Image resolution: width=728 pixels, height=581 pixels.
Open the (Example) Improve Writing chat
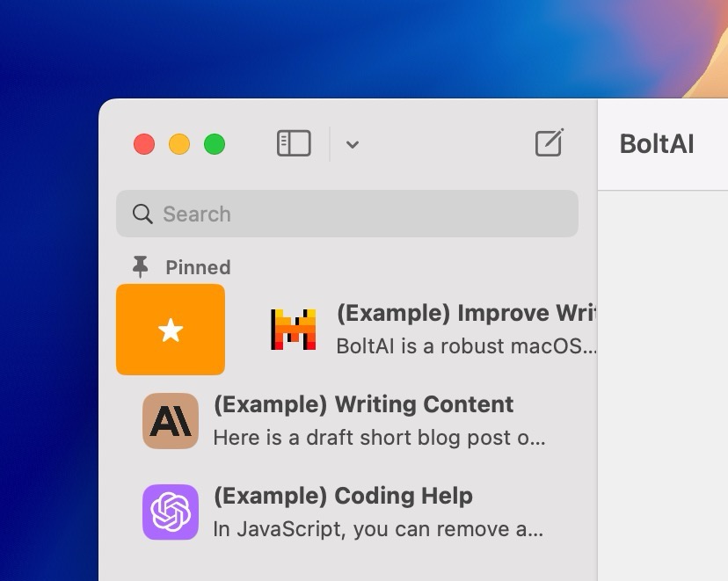click(466, 314)
